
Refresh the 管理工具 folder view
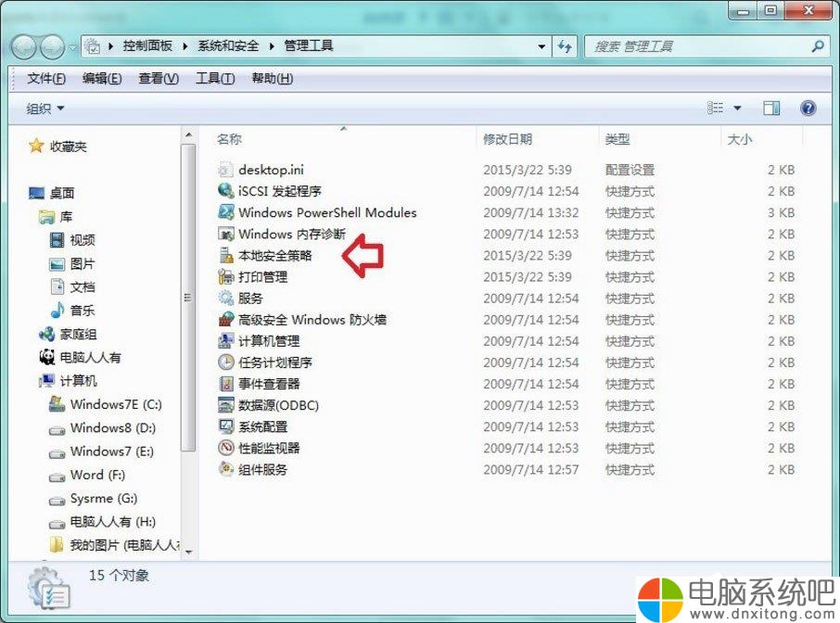565,46
